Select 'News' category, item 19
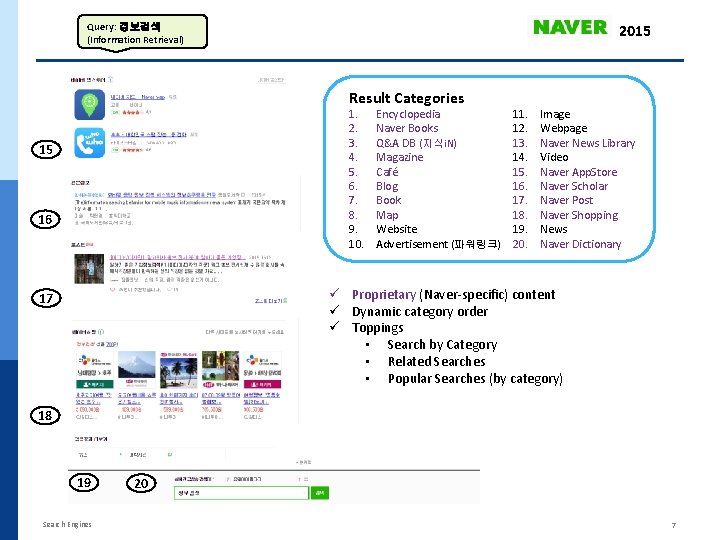Image resolution: width=720 pixels, height=540 pixels. 553,229
